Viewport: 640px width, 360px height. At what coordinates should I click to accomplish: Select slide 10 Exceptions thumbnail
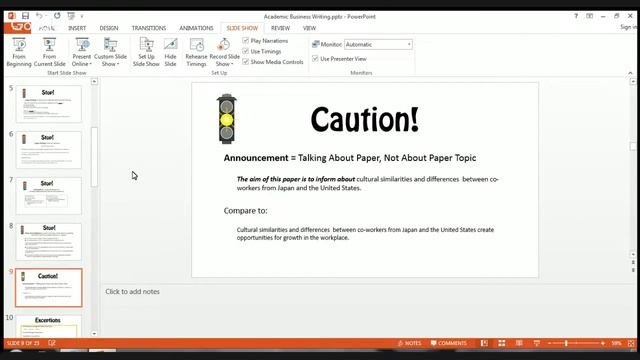tap(49, 326)
